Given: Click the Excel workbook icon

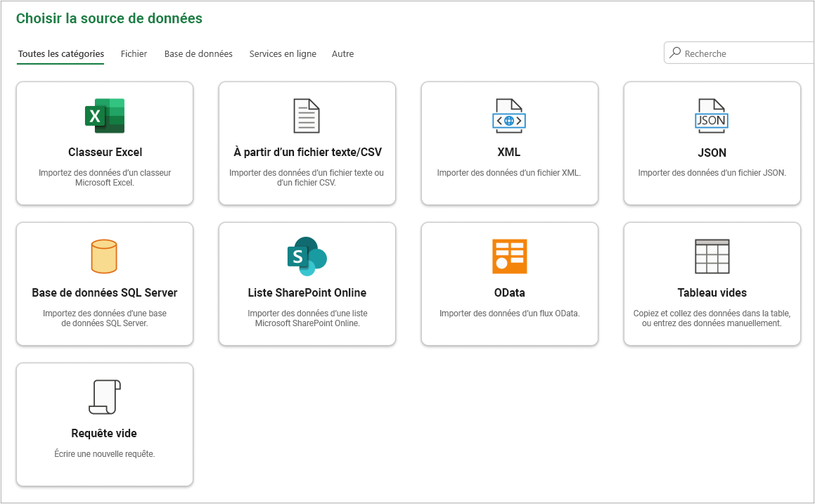Looking at the screenshot, I should tap(105, 116).
